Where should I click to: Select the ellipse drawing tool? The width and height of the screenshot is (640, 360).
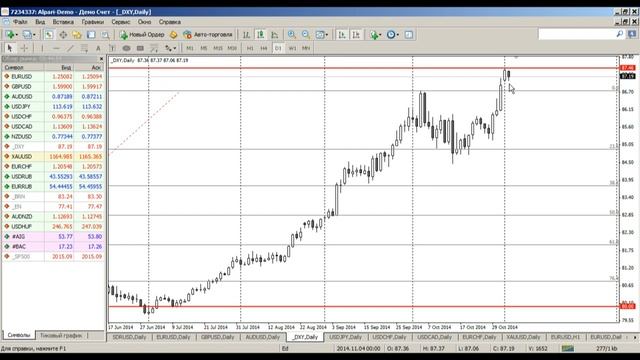[x=127, y=48]
